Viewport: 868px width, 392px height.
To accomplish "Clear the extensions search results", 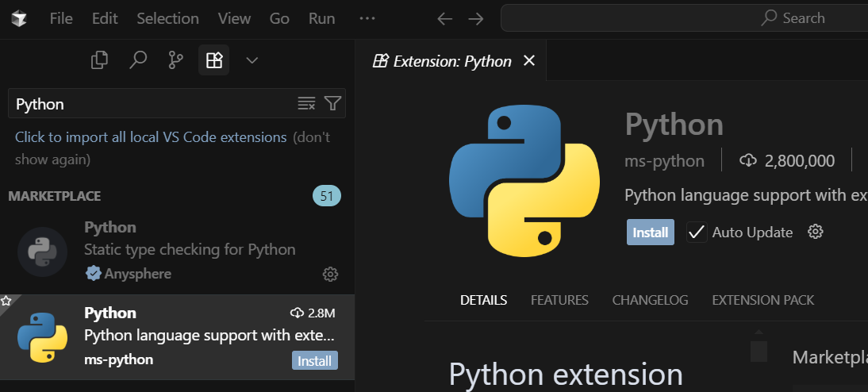I will point(306,103).
